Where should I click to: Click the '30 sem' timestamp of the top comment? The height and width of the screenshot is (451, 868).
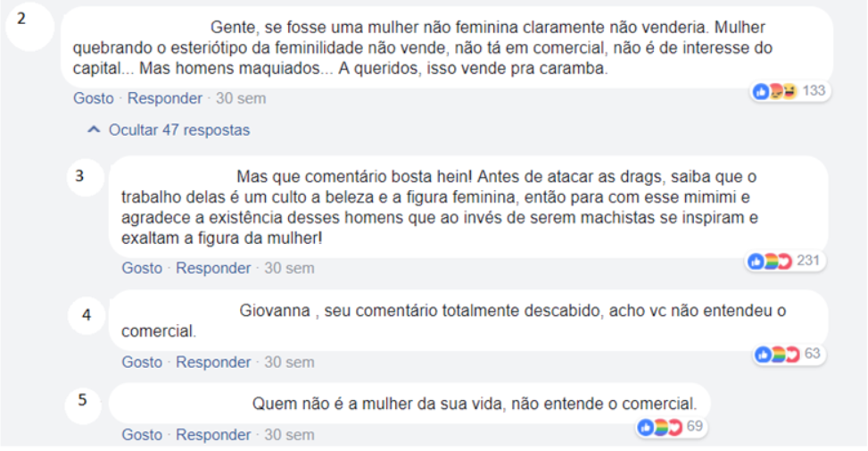coord(241,98)
